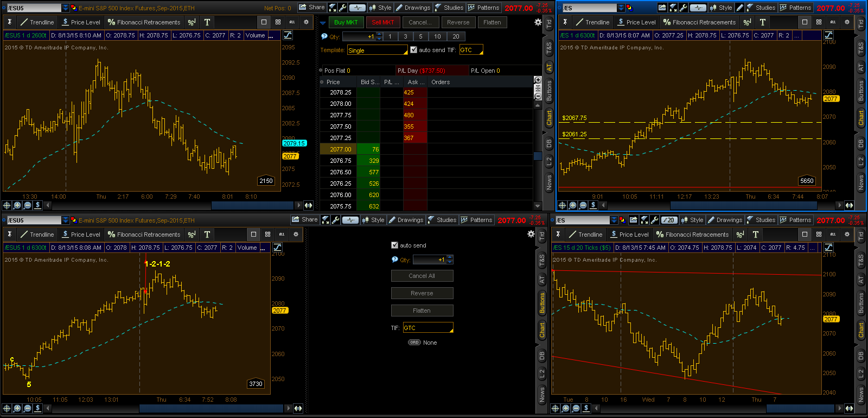The height and width of the screenshot is (418, 868).
Task: Click the 2077.00 price row in ladder
Action: pyautogui.click(x=427, y=149)
